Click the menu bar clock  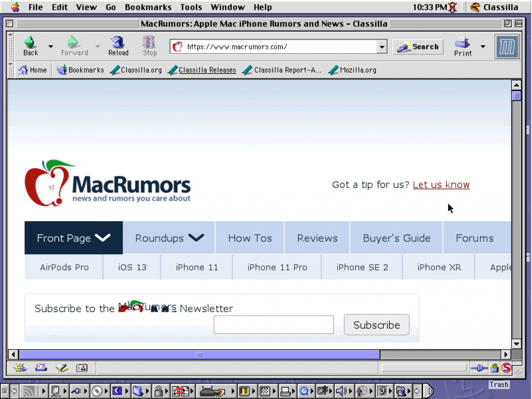[x=430, y=7]
